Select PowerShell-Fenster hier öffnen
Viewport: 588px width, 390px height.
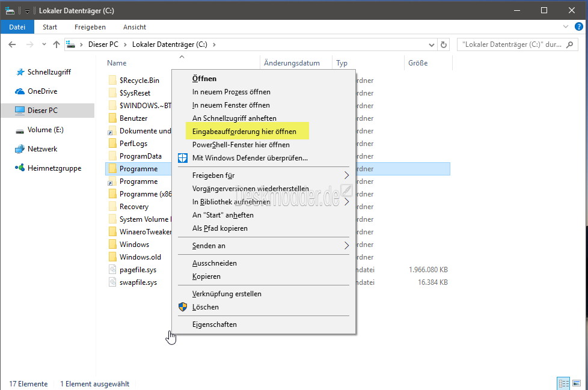[263, 145]
